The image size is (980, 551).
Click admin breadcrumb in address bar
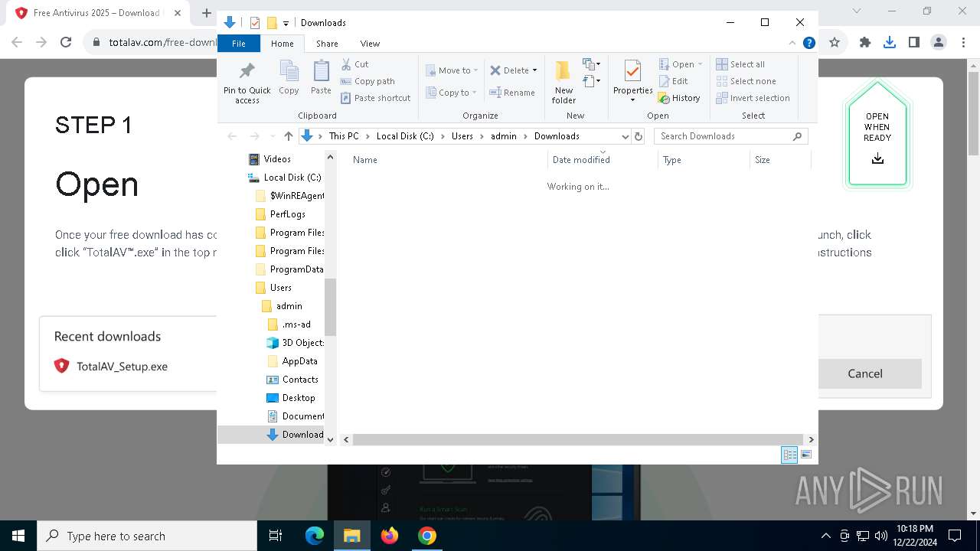pos(504,136)
